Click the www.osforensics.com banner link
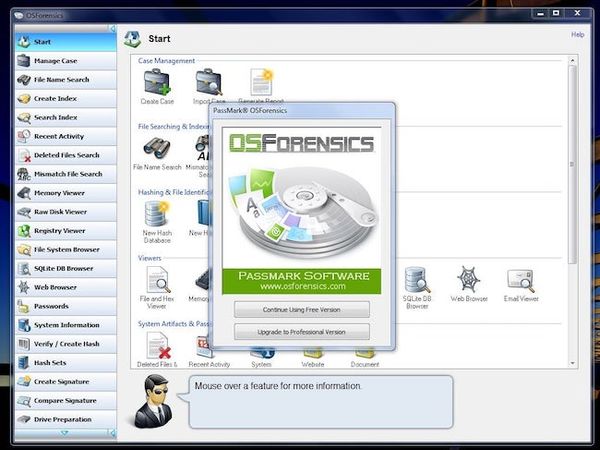The width and height of the screenshot is (600, 450). click(x=303, y=286)
